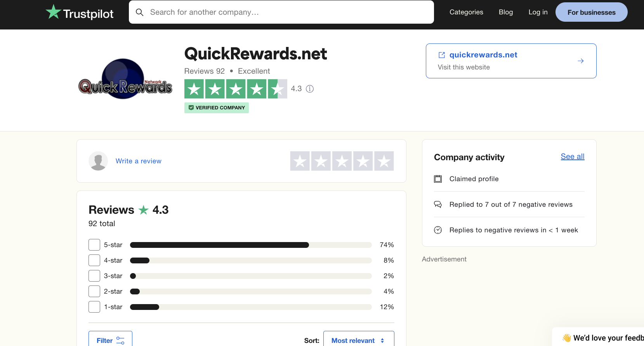Click the 'Advertisement' label
The height and width of the screenshot is (346, 644).
[x=444, y=259]
